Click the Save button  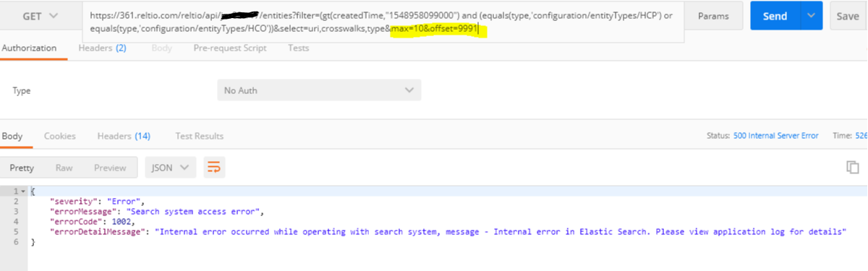coord(848,16)
